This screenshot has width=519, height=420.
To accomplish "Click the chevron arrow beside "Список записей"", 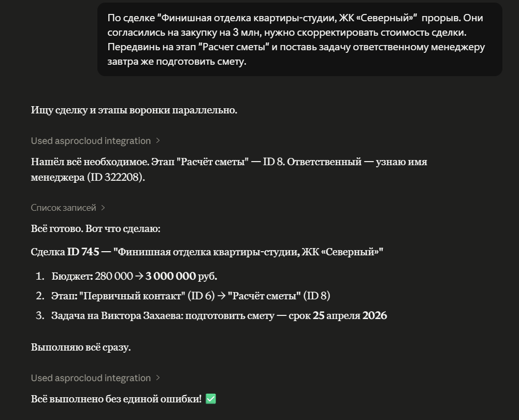I will click(x=103, y=208).
